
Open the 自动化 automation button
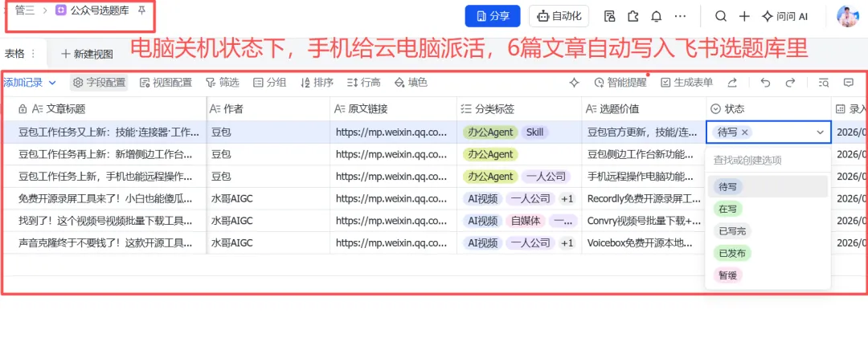pos(559,16)
